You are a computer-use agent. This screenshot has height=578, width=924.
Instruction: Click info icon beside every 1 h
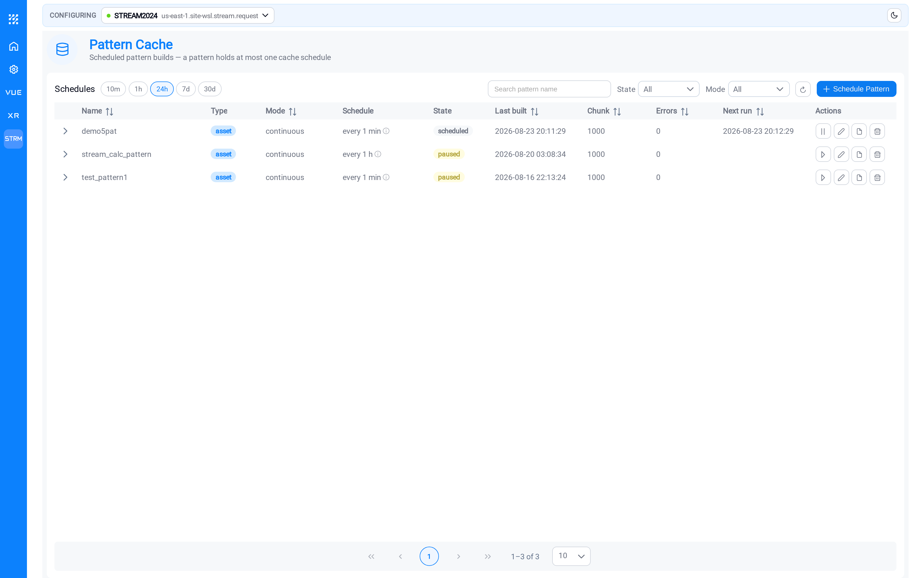pyautogui.click(x=378, y=154)
